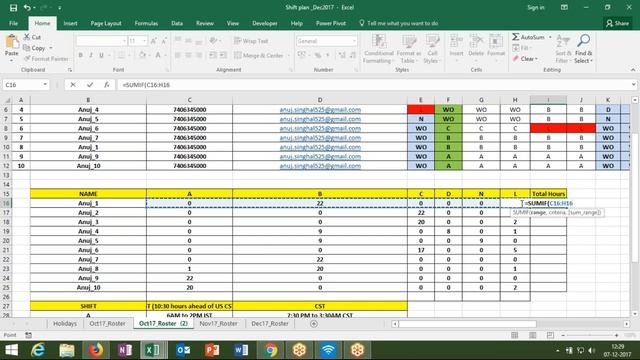
Task: Click Conditional Formatting icon
Action: [x=379, y=42]
